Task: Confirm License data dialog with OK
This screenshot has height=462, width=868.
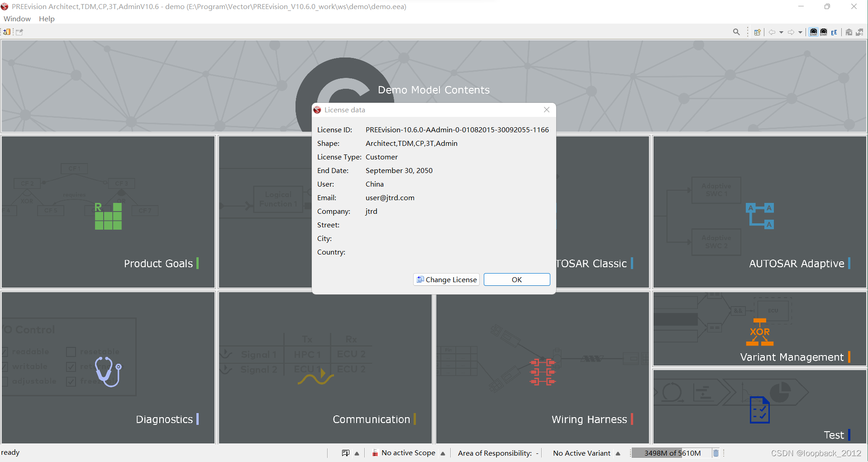Action: (517, 279)
